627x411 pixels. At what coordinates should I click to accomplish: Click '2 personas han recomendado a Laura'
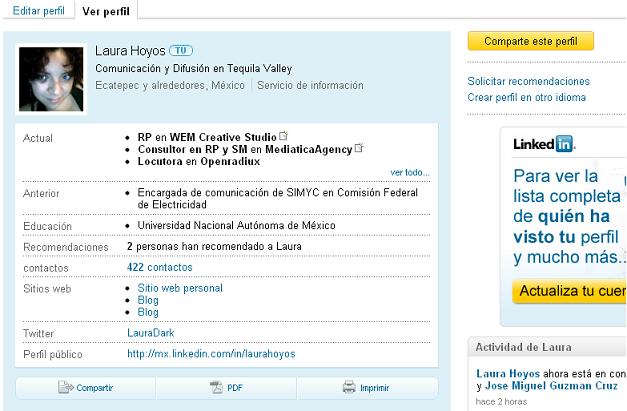click(214, 246)
